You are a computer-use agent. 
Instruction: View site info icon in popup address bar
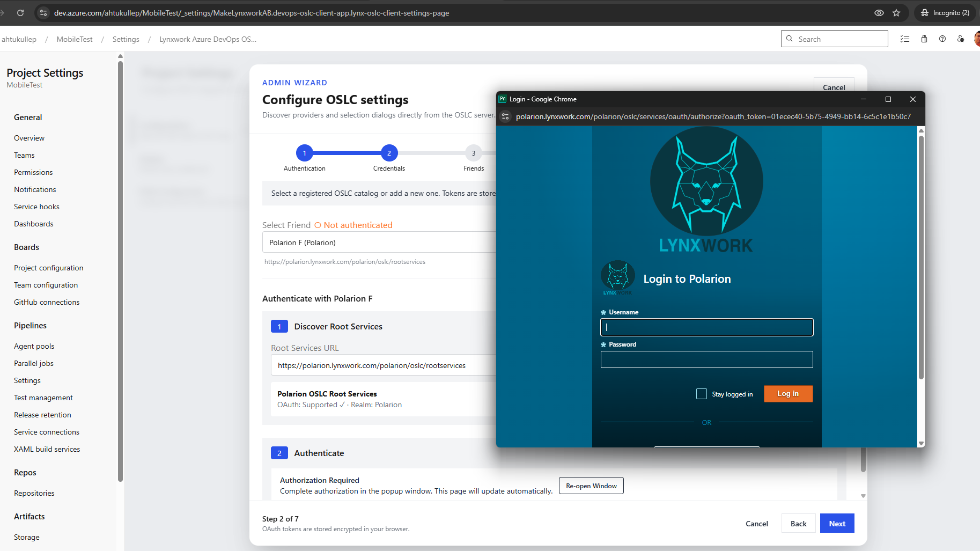point(505,116)
